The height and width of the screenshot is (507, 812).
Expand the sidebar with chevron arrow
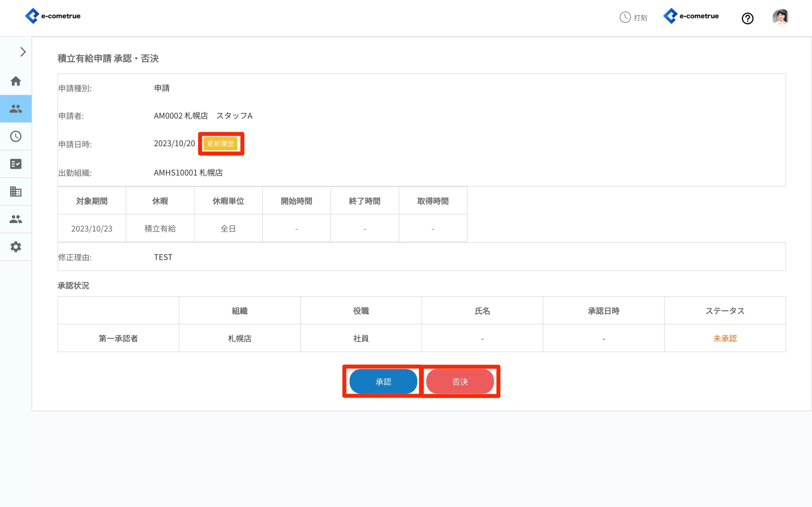(x=23, y=52)
